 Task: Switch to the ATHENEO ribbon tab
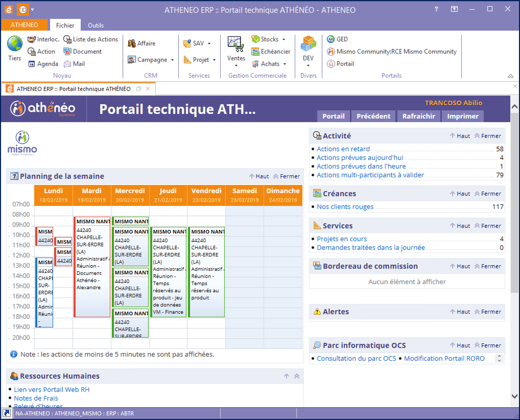click(24, 25)
